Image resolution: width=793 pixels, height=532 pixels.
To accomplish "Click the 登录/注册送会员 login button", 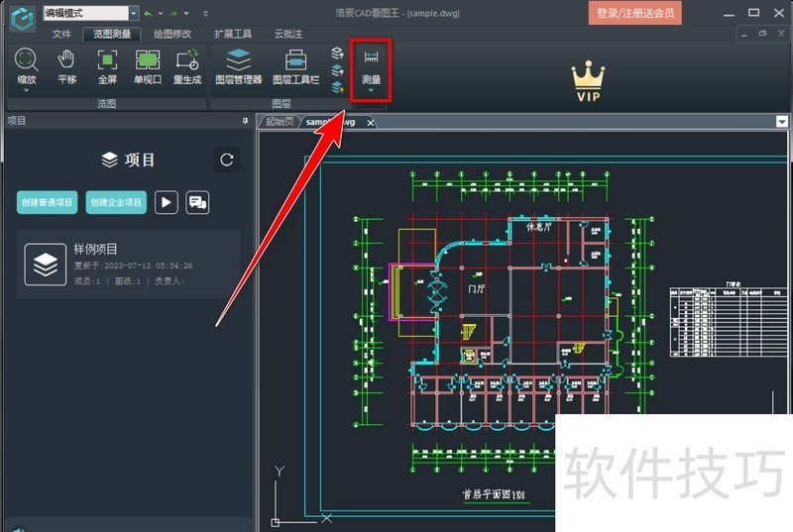I will [x=635, y=13].
